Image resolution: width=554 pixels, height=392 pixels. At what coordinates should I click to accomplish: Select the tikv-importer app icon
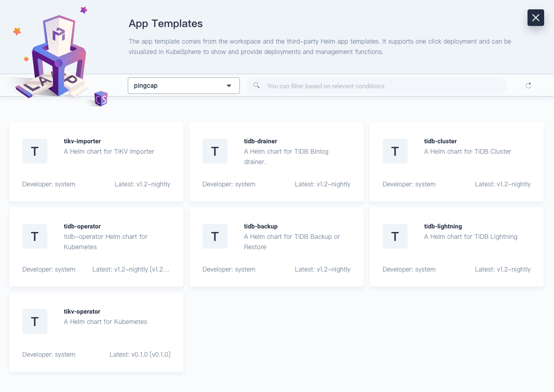(34, 151)
